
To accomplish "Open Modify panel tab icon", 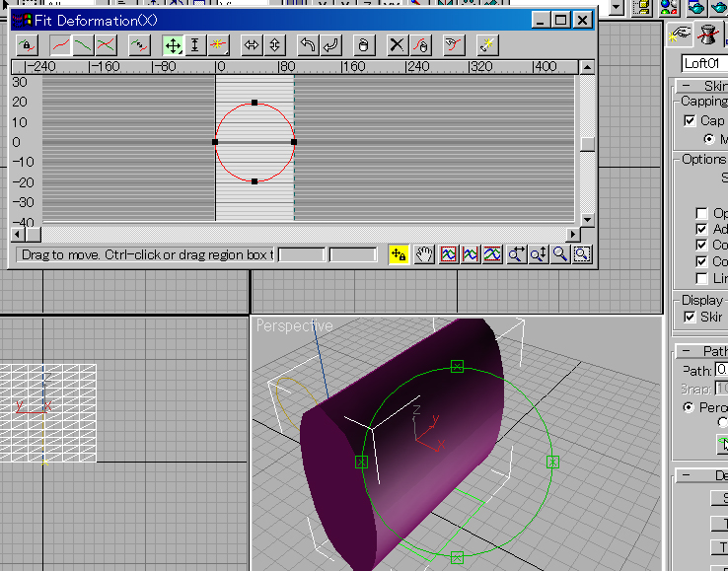I will pyautogui.click(x=707, y=35).
